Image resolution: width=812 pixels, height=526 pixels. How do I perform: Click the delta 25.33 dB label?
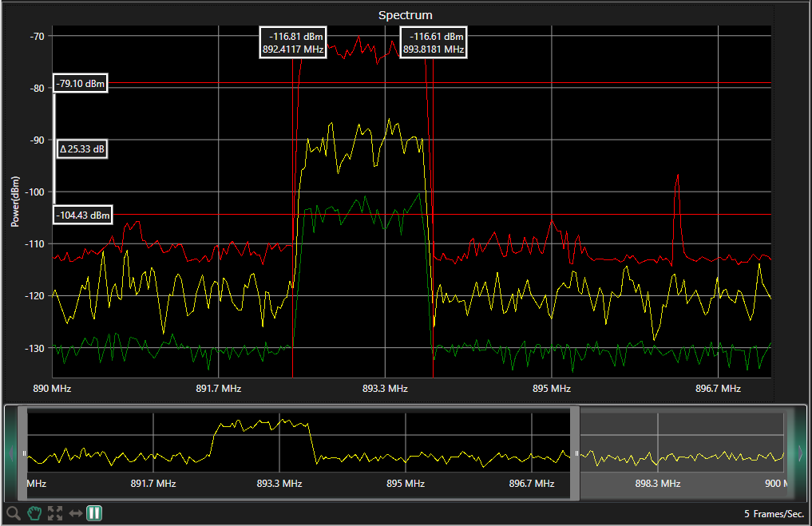point(83,149)
